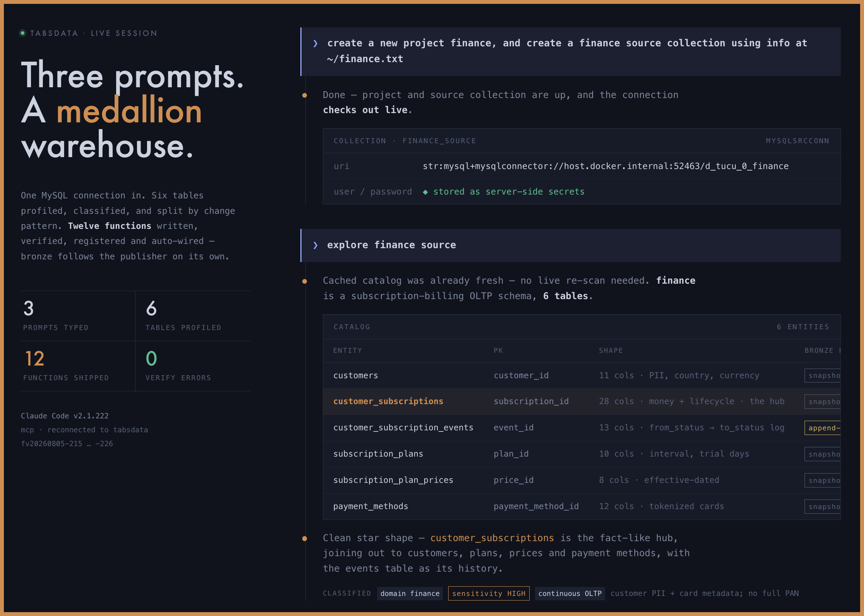Click the orange bullet next to 'Done — project'
Screen dimensions: 864x616
[305, 95]
